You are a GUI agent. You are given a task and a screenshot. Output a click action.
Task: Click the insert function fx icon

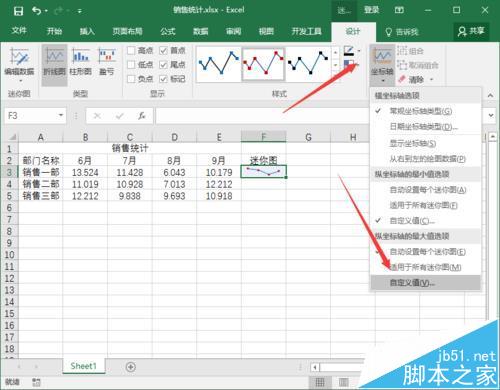142,116
